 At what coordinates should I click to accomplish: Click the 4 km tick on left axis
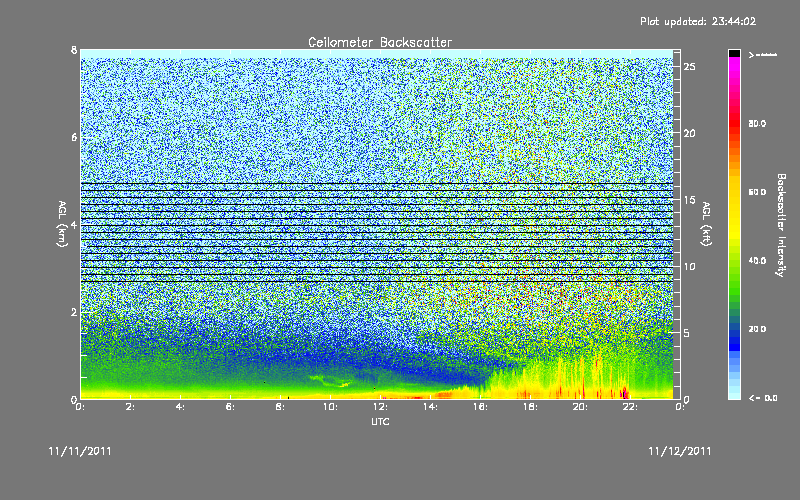(74, 224)
